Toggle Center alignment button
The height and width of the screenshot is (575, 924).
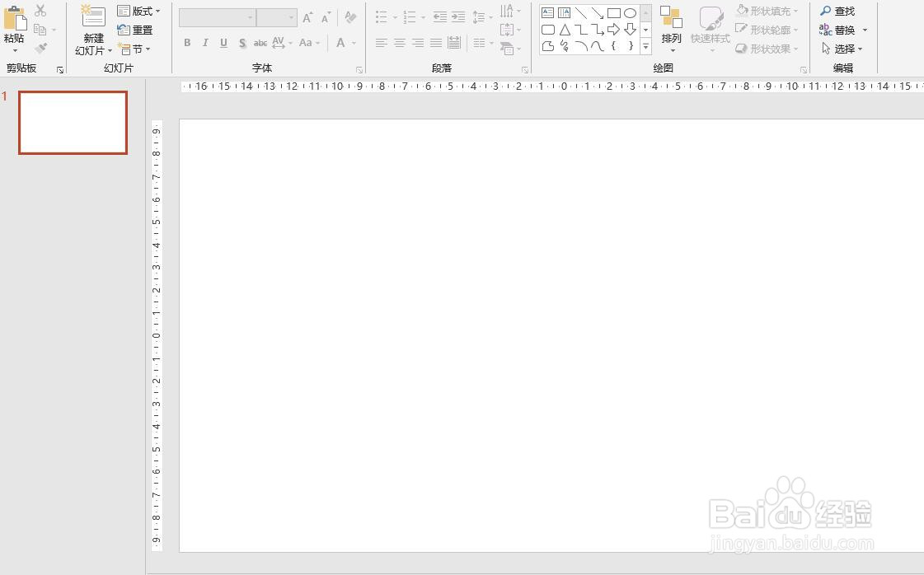(x=400, y=42)
